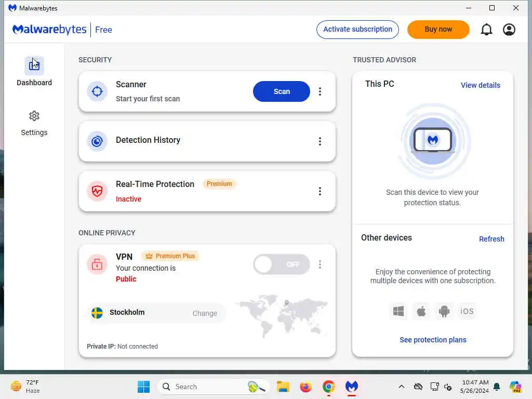Toggle the VPN switch currently OFF
The width and height of the screenshot is (532, 399).
281,264
